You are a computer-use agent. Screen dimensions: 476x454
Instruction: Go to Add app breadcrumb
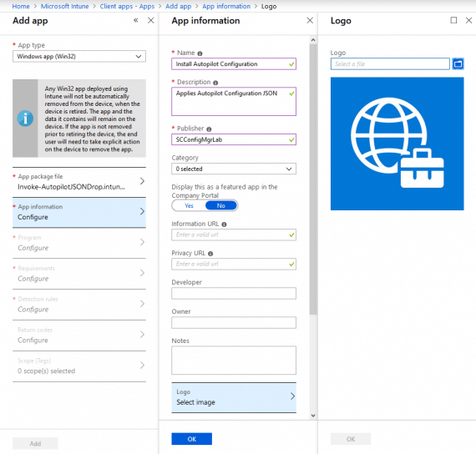[x=178, y=6]
